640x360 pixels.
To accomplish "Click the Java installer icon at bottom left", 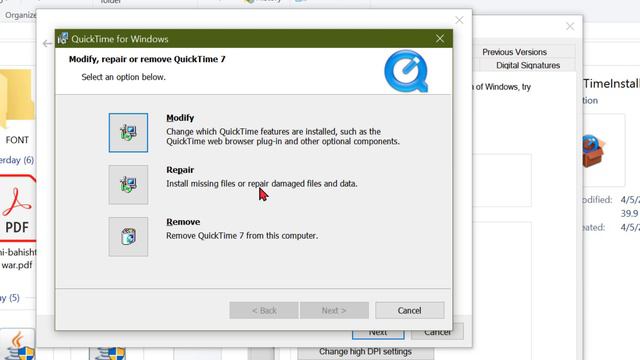I will click(x=17, y=345).
